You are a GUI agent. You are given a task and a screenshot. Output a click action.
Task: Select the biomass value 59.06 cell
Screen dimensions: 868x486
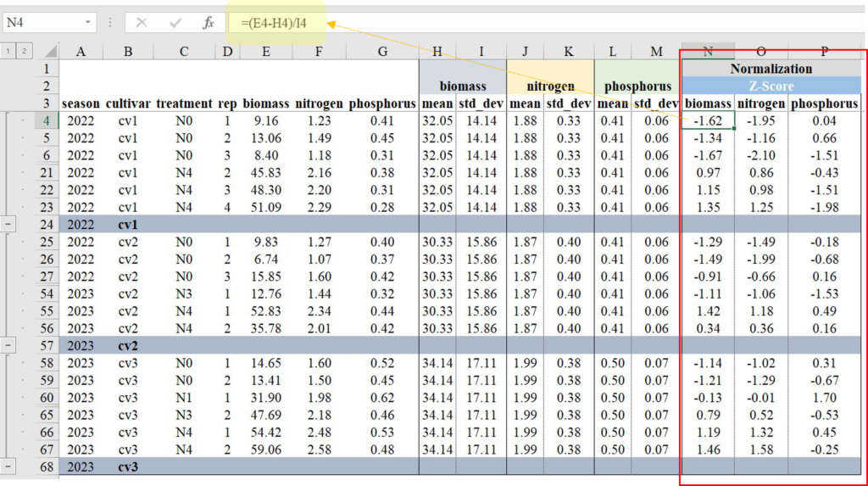coord(266,450)
